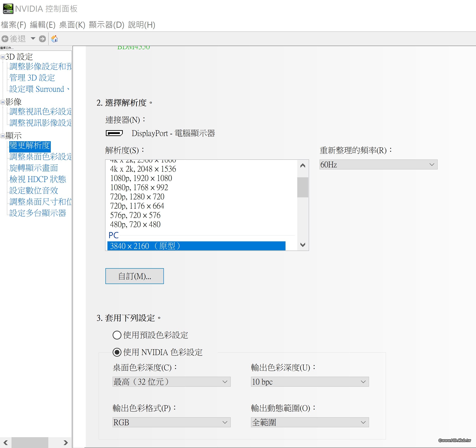Open 輸出色彩格式 dropdown showing RGB

tap(172, 422)
